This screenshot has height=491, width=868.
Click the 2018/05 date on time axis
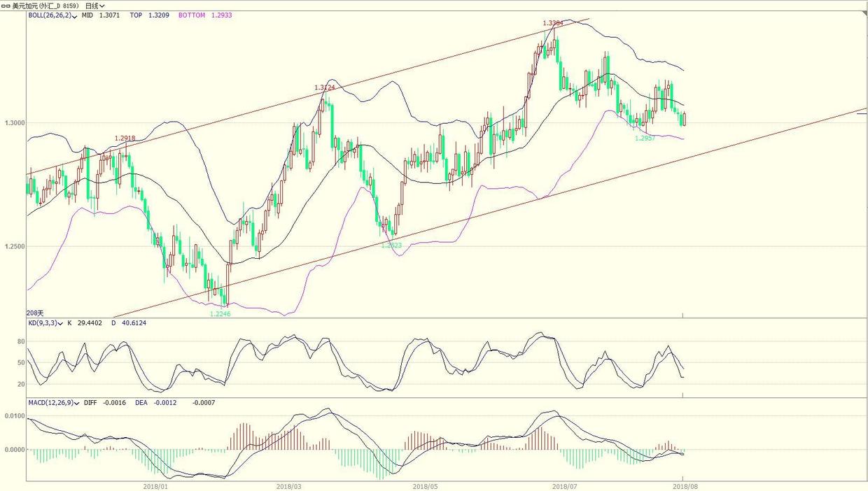point(425,486)
